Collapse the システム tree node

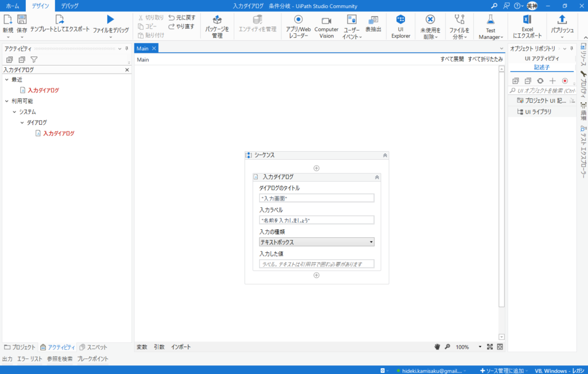click(x=14, y=112)
